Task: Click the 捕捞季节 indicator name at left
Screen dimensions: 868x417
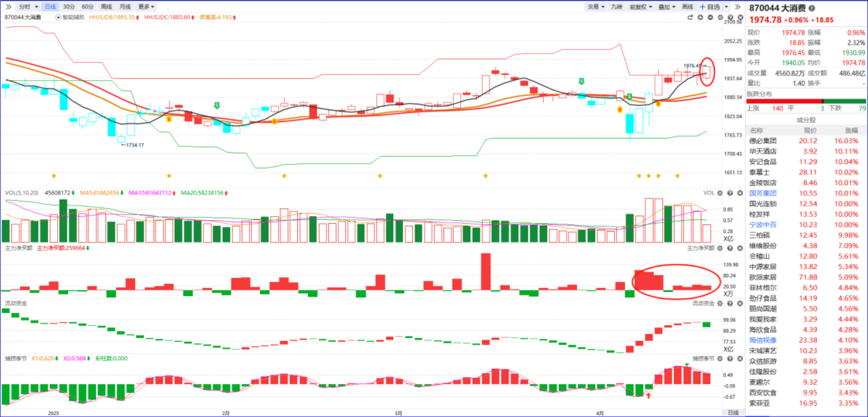Action: coord(16,358)
